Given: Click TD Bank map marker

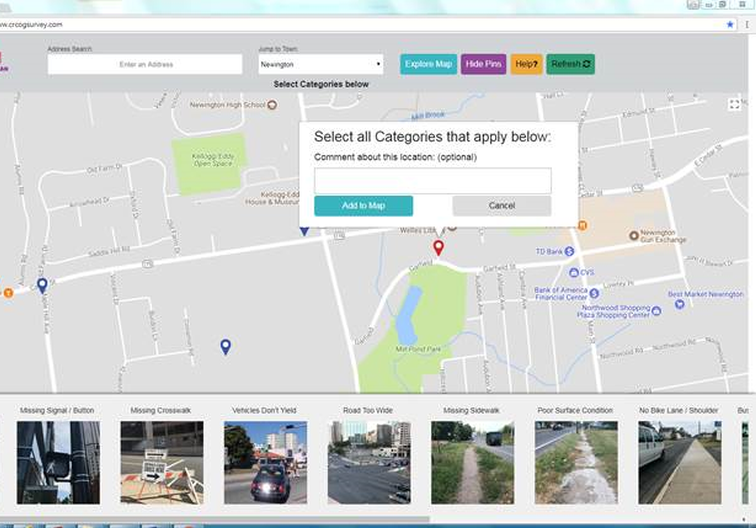Looking at the screenshot, I should click(569, 251).
